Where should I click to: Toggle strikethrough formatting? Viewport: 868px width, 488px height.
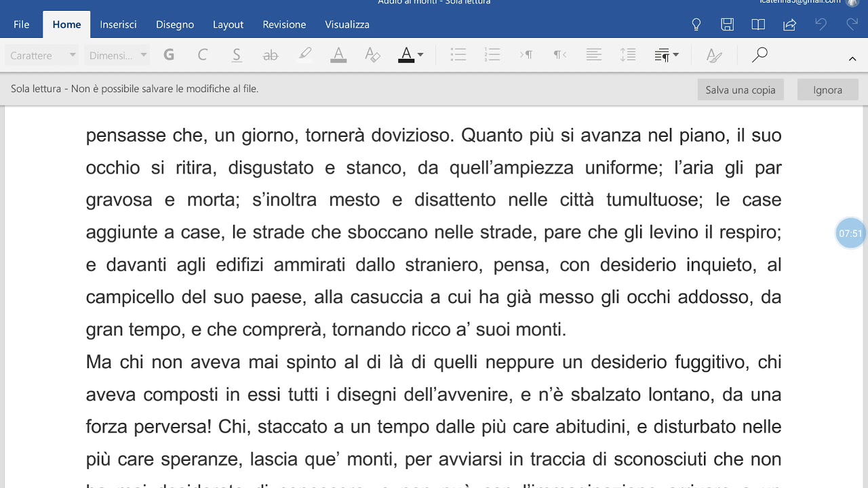(x=270, y=56)
